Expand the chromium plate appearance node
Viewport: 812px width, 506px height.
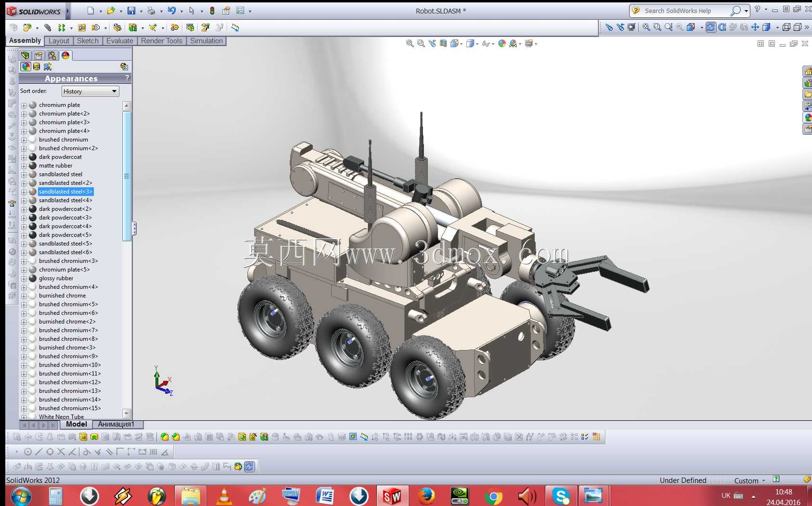pyautogui.click(x=24, y=105)
